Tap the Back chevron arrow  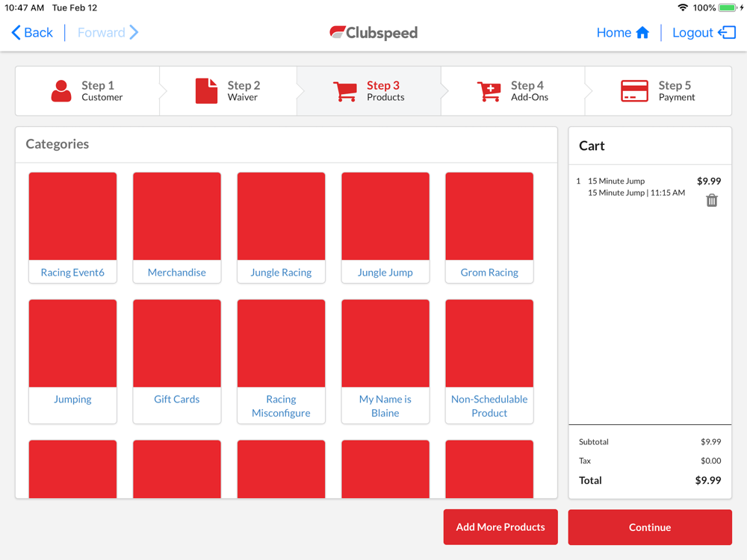pyautogui.click(x=16, y=32)
